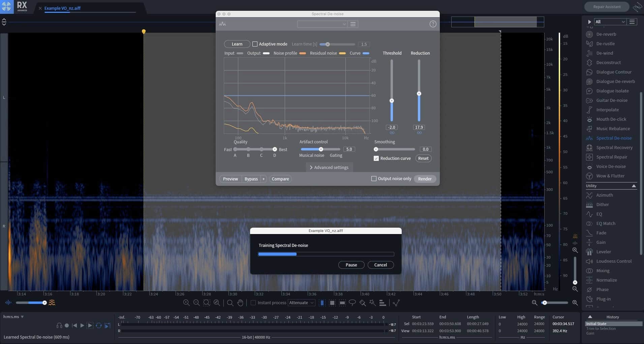Open the Mouth De-click module
The width and height of the screenshot is (644, 344).
click(x=611, y=119)
